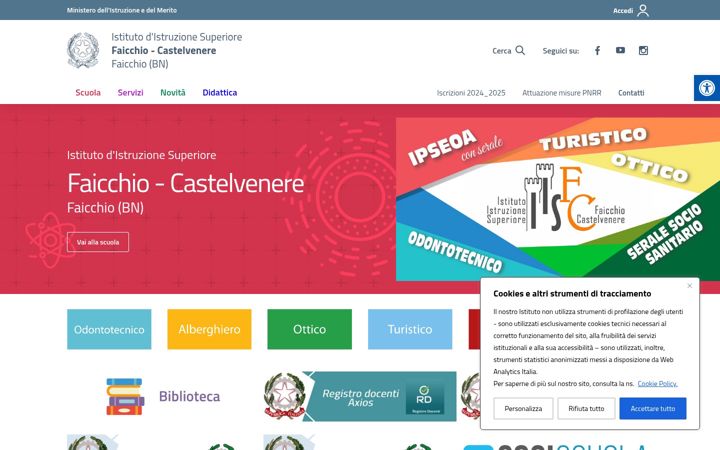Viewport: 720px width, 450px height.
Task: Open the Alberghiero course tile
Action: click(209, 329)
